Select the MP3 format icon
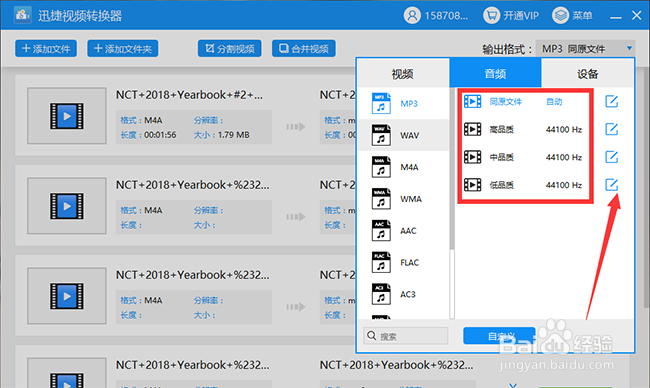The image size is (650, 388). (x=381, y=104)
